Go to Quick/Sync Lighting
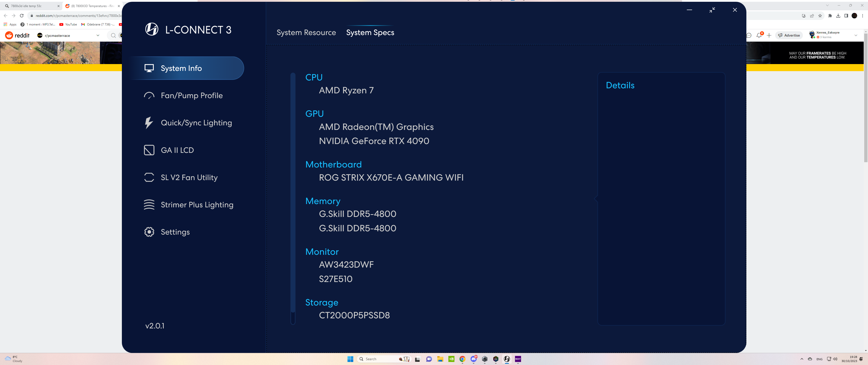Viewport: 868px width, 365px height. (x=188, y=123)
